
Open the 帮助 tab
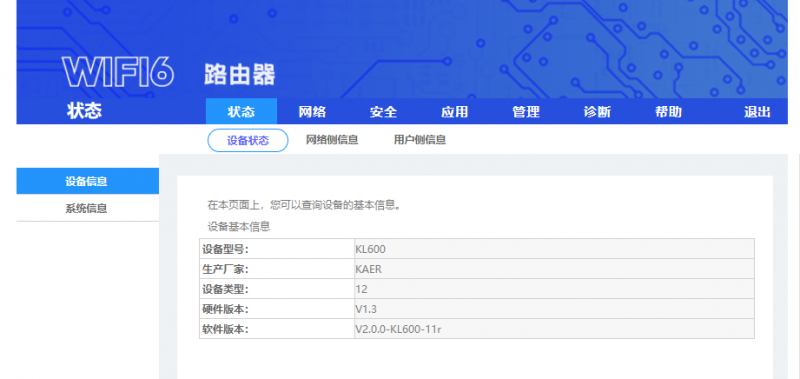tap(668, 112)
